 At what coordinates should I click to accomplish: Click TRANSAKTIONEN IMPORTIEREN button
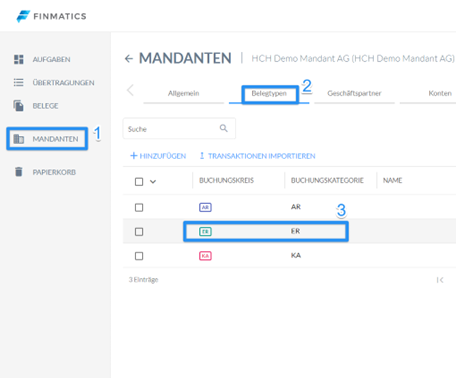point(257,156)
